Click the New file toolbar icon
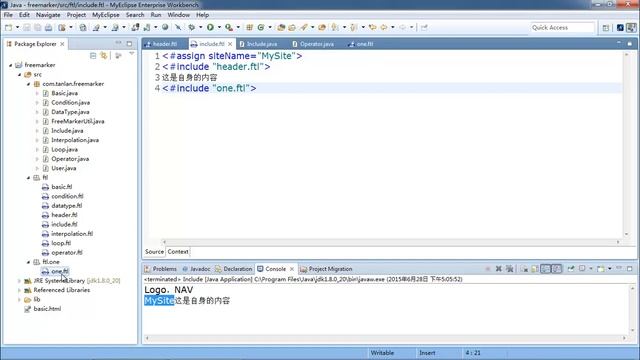This screenshot has width=640, height=360. click(x=9, y=27)
